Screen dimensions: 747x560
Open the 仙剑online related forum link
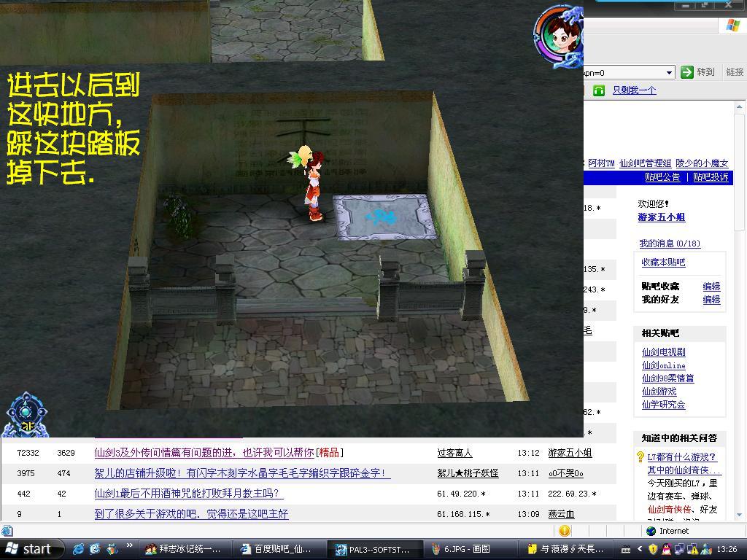tap(663, 365)
